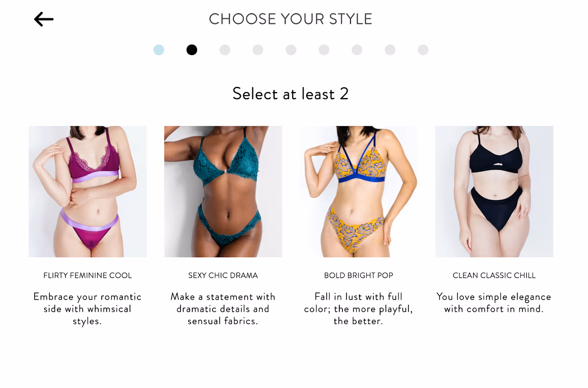This screenshot has height=388, width=588.
Task: Click the back arrow icon
Action: coord(44,19)
